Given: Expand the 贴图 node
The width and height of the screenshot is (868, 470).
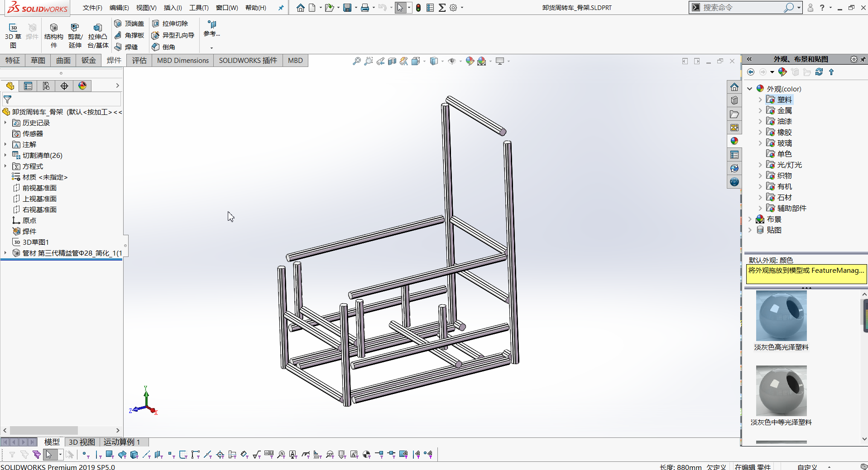Looking at the screenshot, I should click(750, 230).
